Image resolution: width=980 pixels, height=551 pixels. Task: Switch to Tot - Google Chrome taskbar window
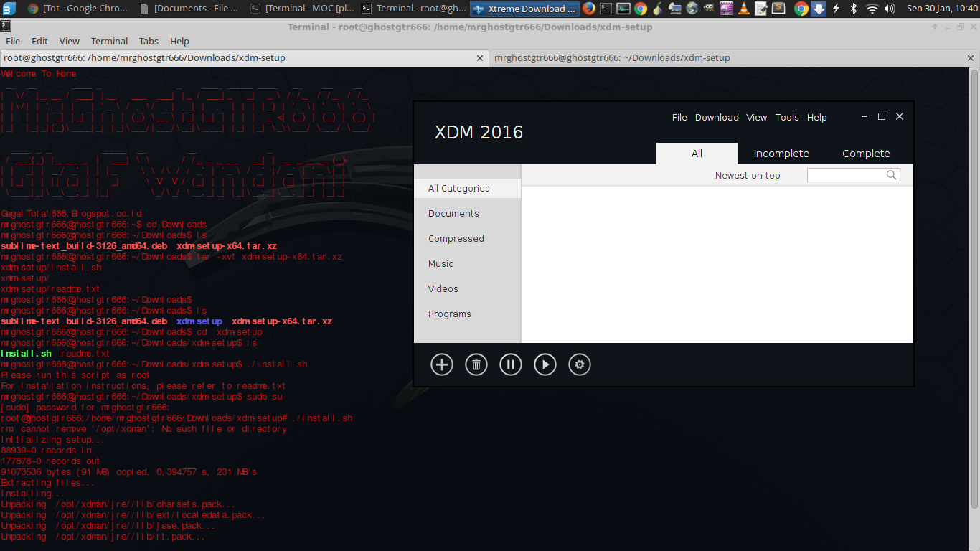coord(78,9)
